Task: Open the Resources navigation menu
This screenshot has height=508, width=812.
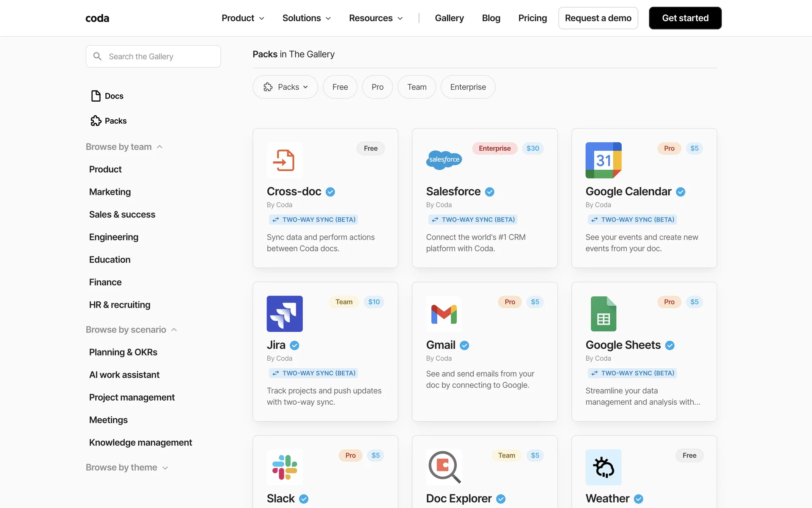Action: [x=376, y=18]
